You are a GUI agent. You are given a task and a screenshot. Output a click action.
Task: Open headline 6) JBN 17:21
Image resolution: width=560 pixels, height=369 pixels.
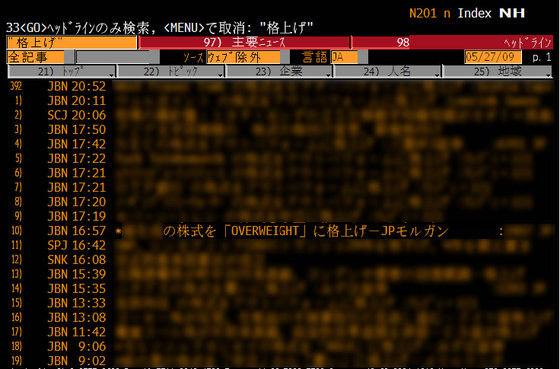pyautogui.click(x=280, y=173)
